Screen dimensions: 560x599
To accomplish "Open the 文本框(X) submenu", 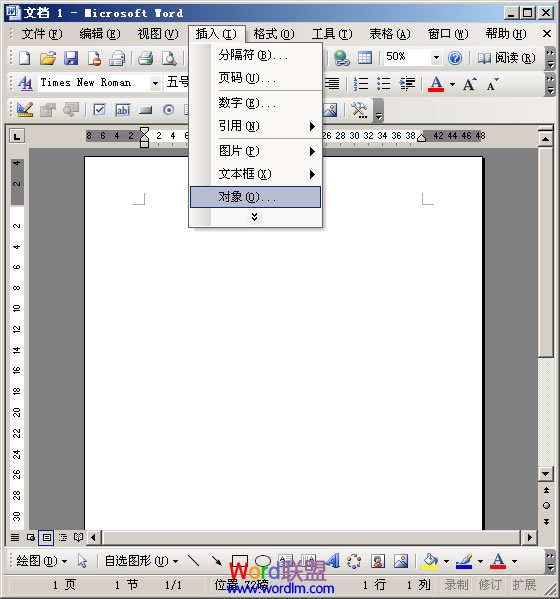I will [255, 174].
